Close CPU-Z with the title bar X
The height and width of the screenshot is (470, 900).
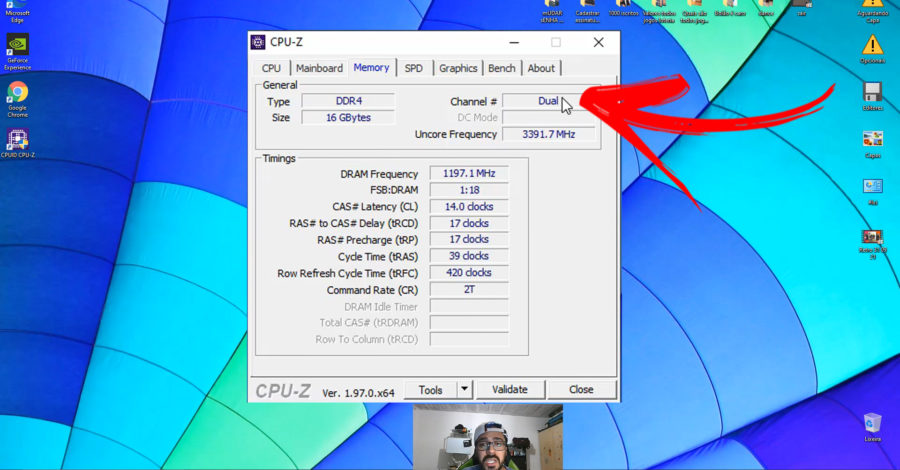[x=599, y=42]
